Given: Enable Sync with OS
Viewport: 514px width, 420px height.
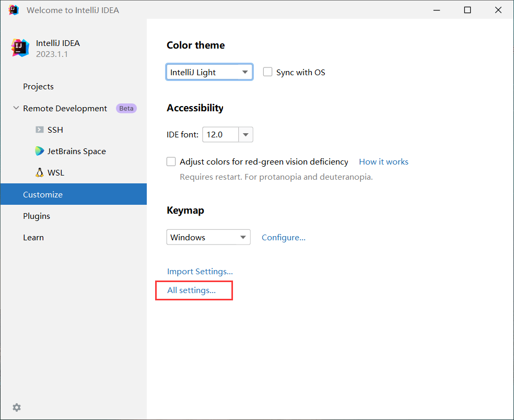Looking at the screenshot, I should [x=267, y=72].
